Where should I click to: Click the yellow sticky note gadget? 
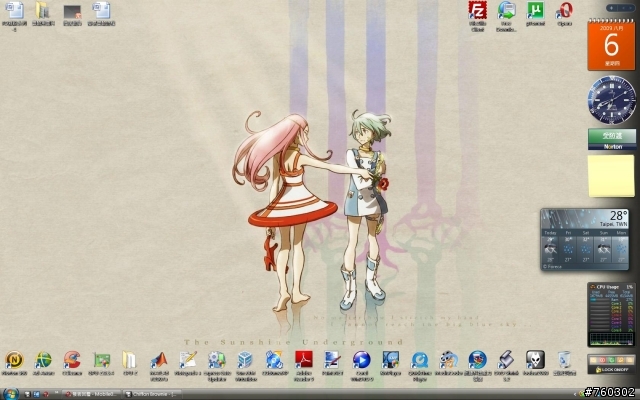coord(611,176)
